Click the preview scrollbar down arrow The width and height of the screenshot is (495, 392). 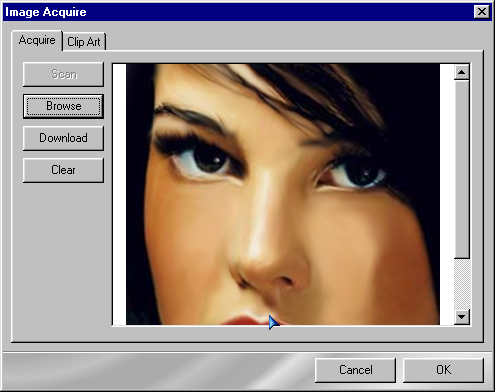click(462, 317)
